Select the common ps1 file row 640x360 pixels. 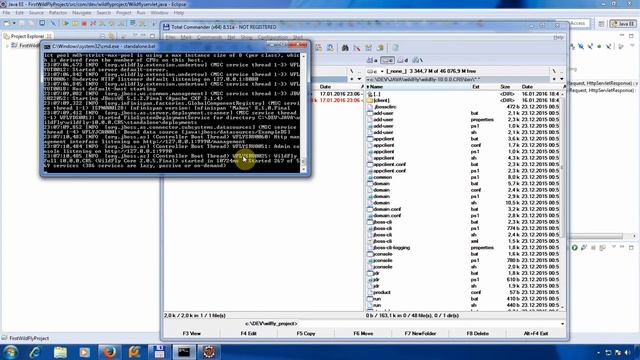[464, 177]
